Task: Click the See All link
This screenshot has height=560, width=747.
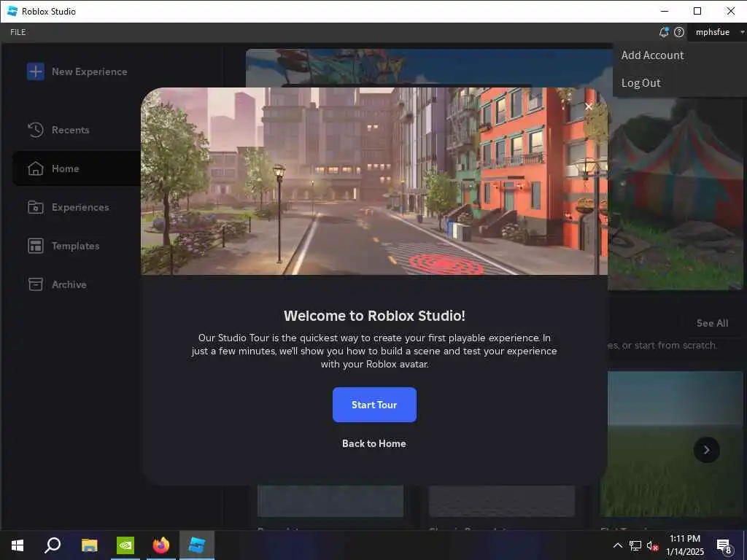Action: coord(712,323)
